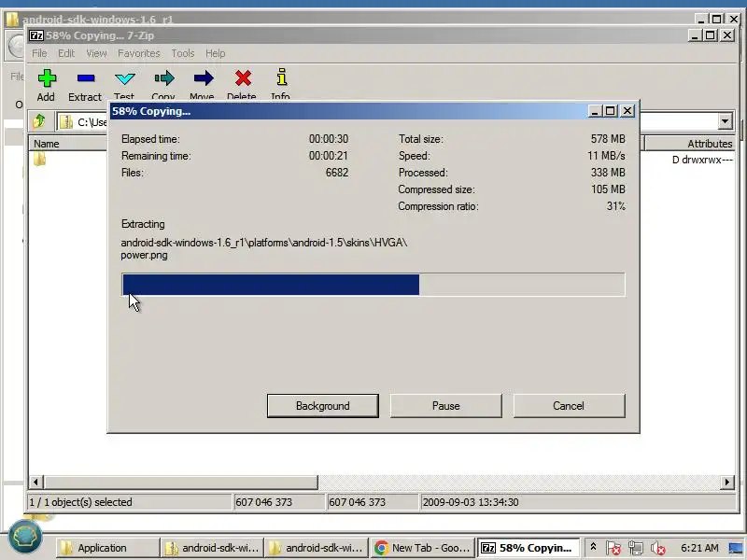Viewport: 747px width, 560px height.
Task: Click the Action Center flag tray icon
Action: click(613, 548)
